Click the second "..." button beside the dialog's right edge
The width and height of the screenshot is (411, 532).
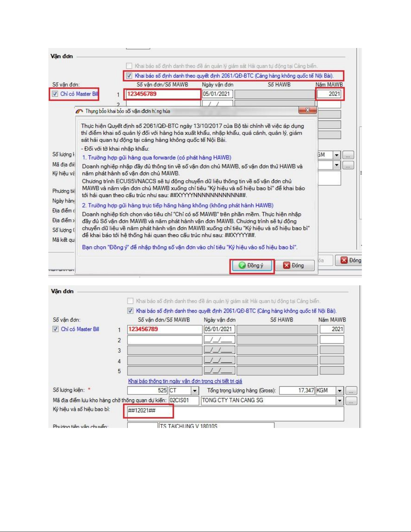[349, 165]
